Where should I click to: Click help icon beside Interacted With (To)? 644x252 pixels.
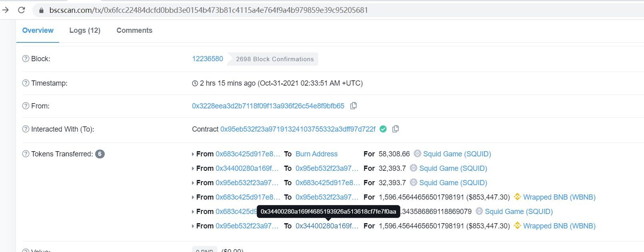click(x=26, y=129)
